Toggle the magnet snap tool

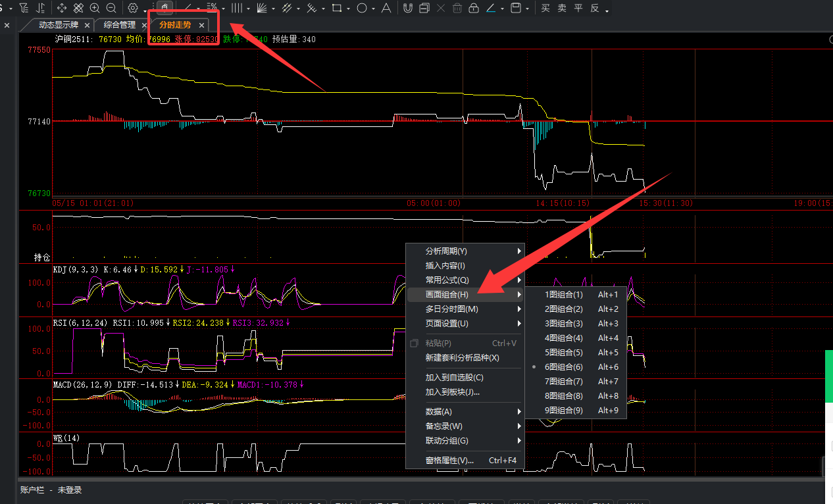(x=408, y=8)
